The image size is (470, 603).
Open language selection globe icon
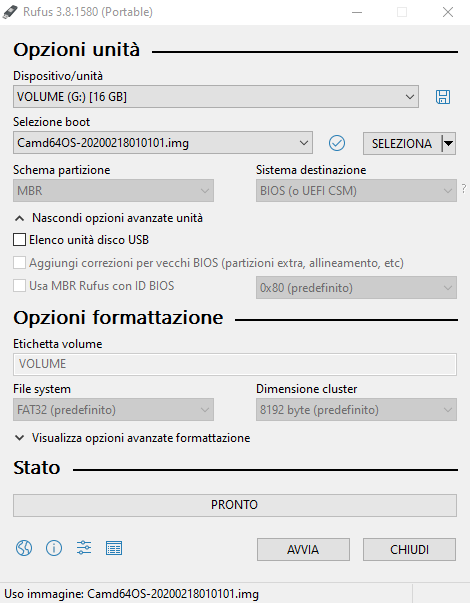coord(24,548)
